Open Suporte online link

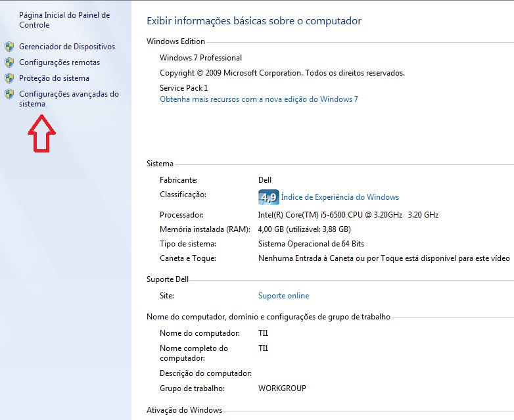point(283,296)
